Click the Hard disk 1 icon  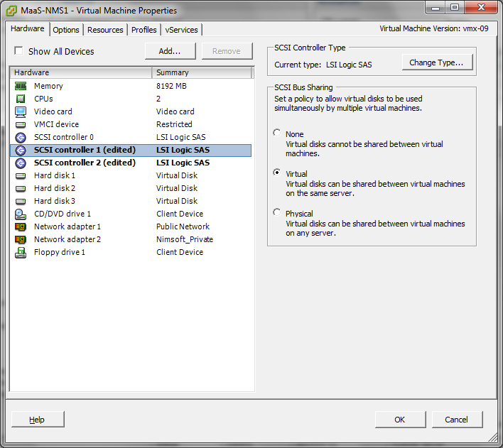21,176
